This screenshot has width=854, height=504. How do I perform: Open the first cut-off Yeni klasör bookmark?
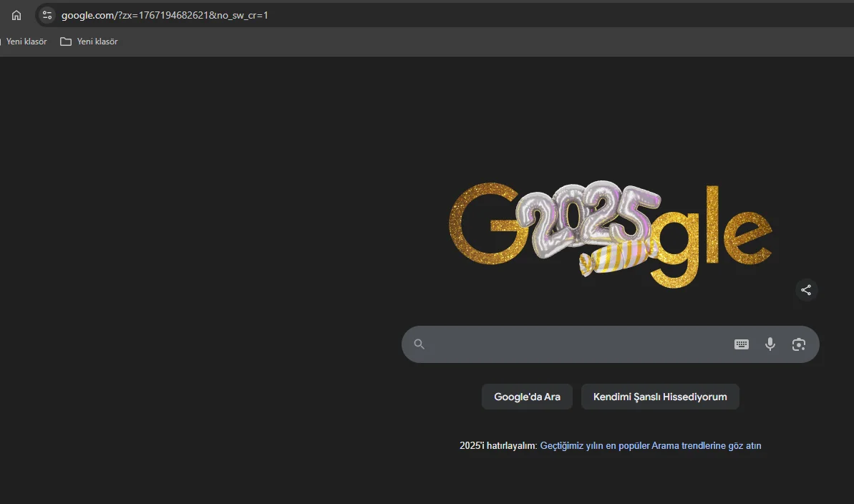coord(24,42)
